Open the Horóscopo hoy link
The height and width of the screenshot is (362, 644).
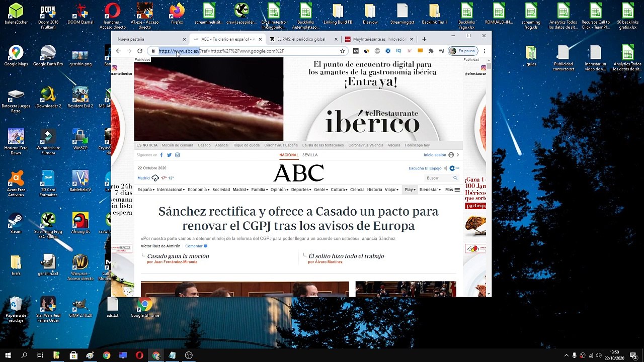417,145
